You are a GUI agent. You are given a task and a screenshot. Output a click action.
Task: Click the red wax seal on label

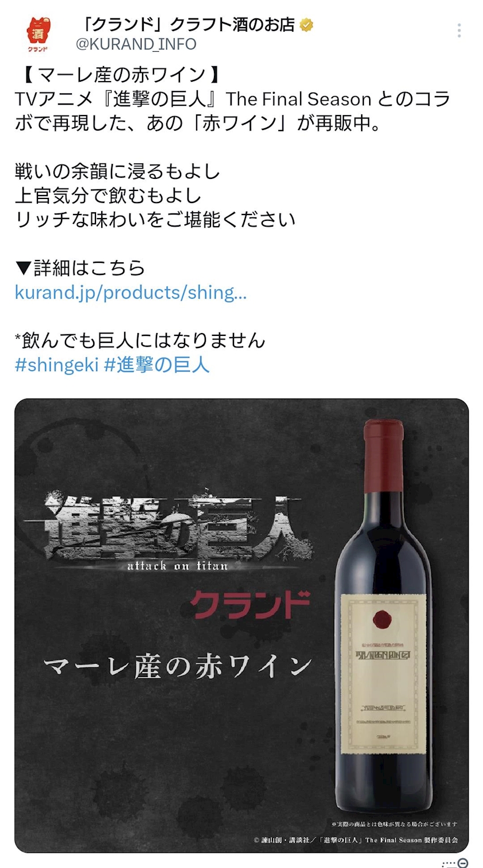(383, 620)
